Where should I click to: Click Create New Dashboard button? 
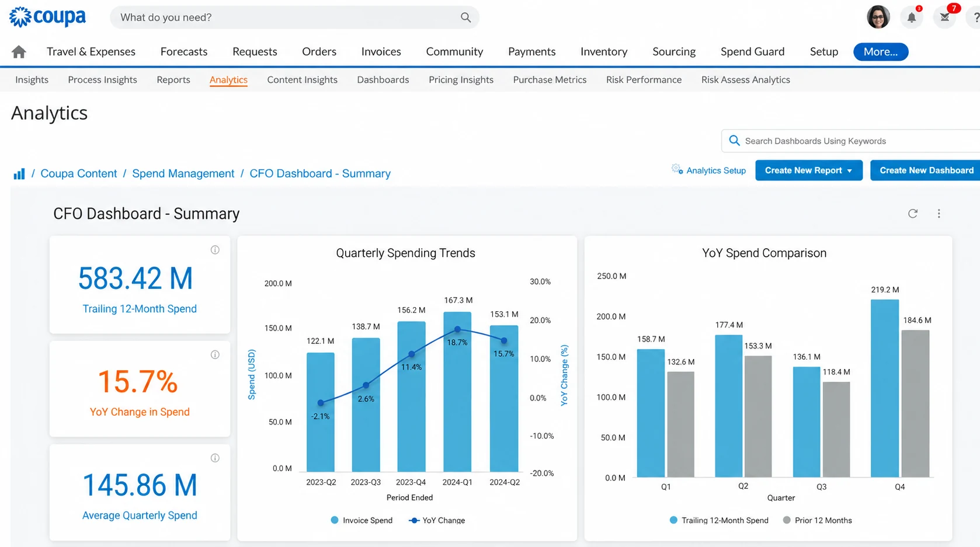(926, 170)
